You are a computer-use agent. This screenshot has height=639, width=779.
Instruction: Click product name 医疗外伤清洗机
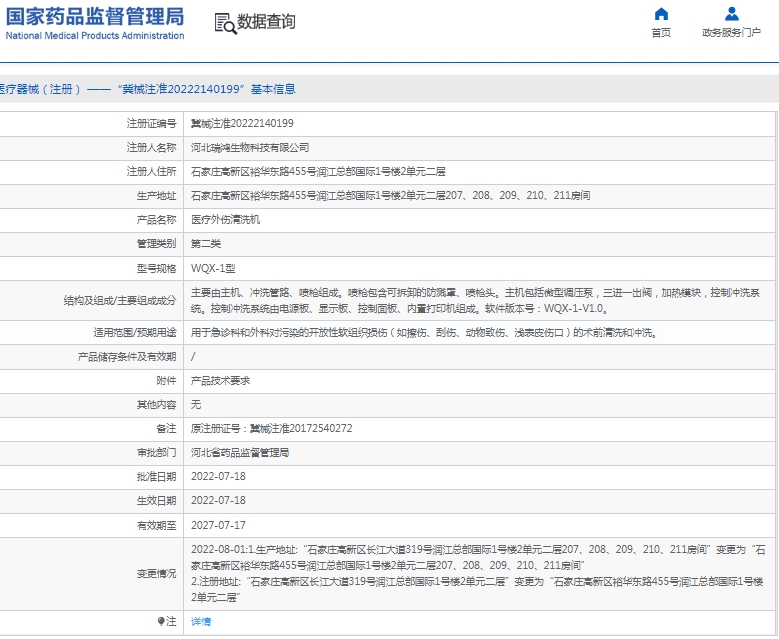point(225,220)
